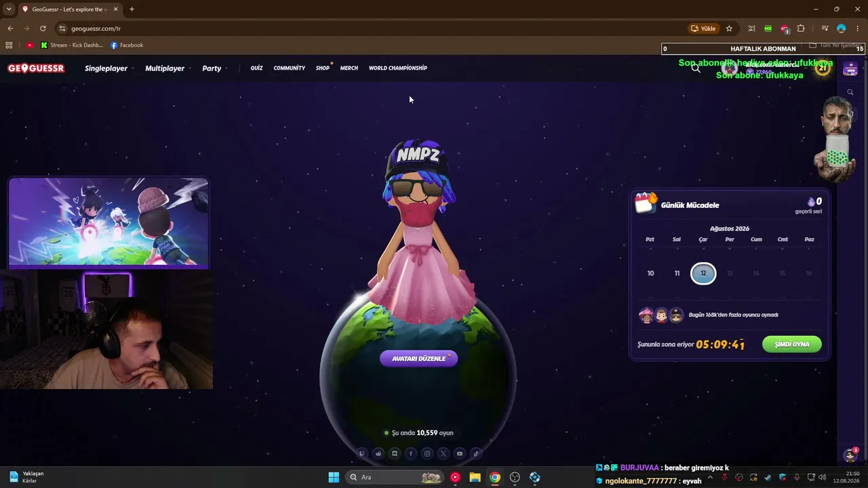Open the Reddit social link icon
Screen dimensions: 868x488
point(378,453)
